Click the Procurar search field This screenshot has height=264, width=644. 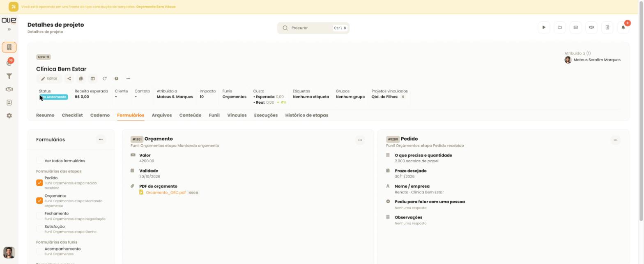[313, 28]
